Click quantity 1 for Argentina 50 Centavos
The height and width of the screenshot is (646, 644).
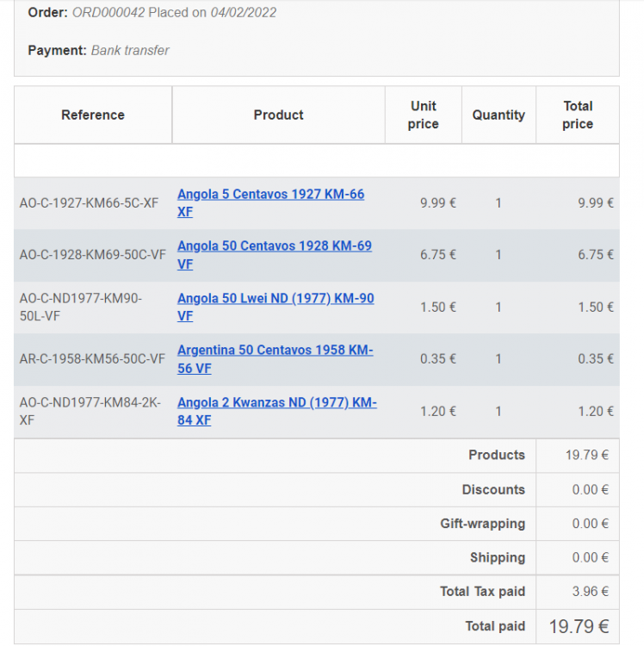[x=498, y=359]
